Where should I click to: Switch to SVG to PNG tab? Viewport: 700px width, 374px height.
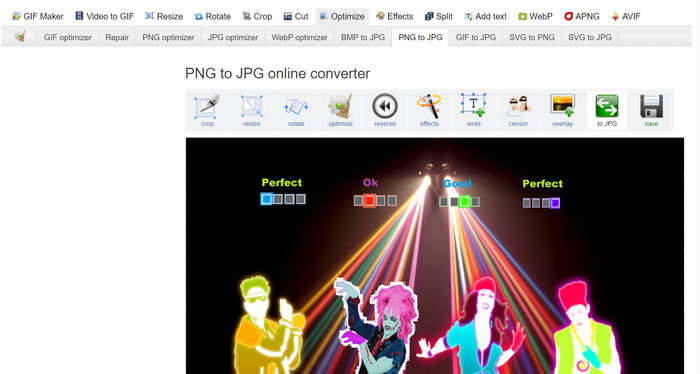coord(532,37)
